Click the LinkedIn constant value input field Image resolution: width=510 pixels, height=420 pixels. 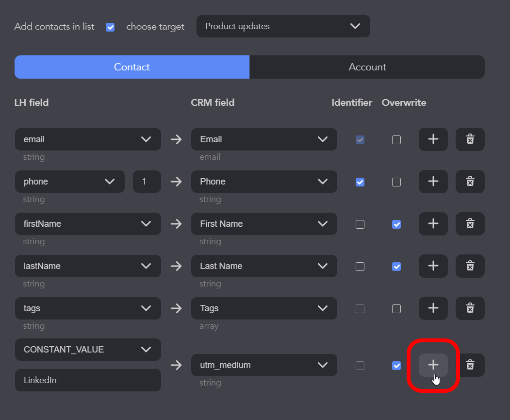(88, 380)
